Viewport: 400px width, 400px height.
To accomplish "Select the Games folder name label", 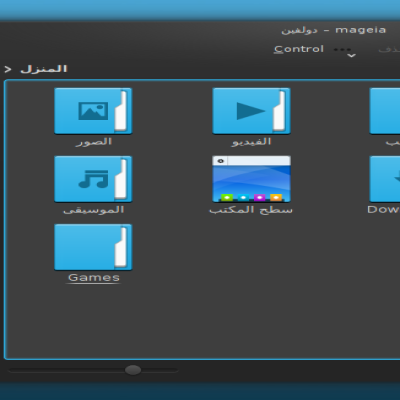I will (94, 277).
